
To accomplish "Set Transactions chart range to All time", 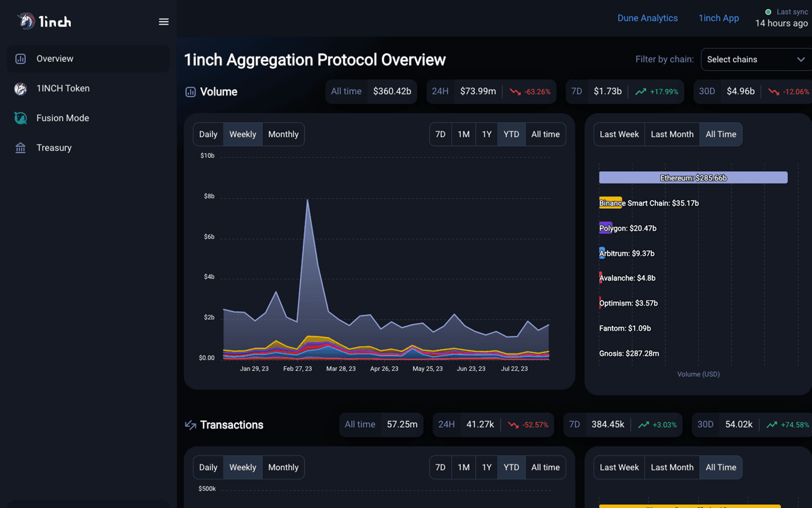I will click(545, 467).
